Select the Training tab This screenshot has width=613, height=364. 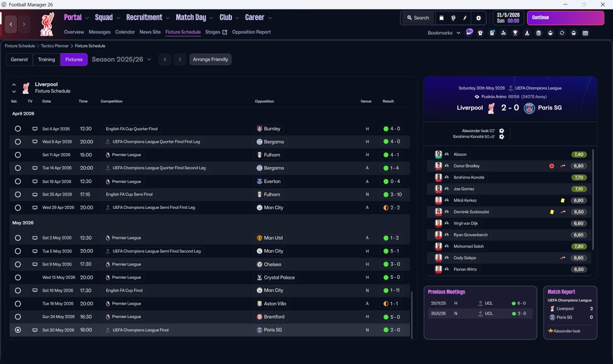point(46,59)
